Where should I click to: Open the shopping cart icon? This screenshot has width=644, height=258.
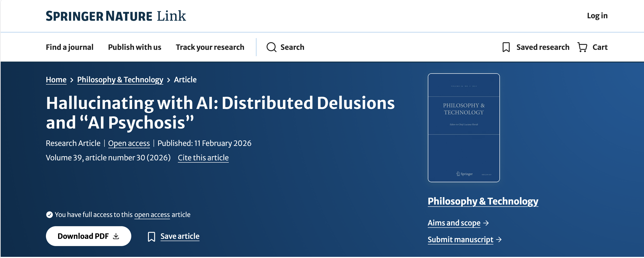[x=582, y=47]
